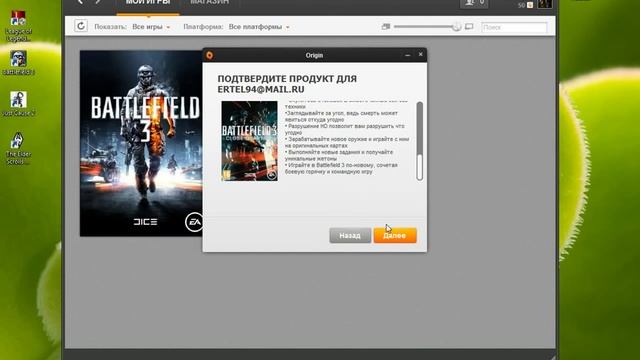Minimize the Origin dialog window
Image resolution: width=640 pixels, height=360 pixels.
[x=407, y=55]
